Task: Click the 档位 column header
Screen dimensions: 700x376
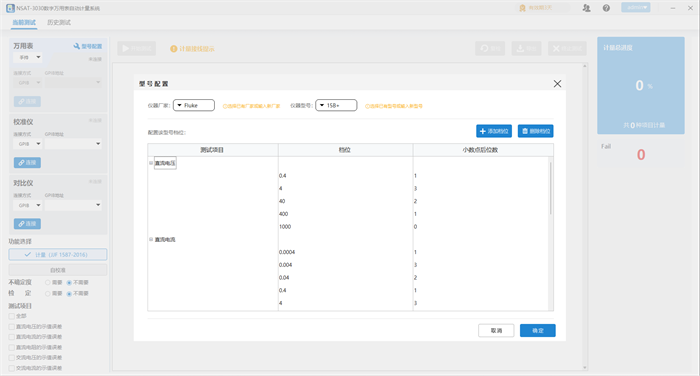Action: 345,150
